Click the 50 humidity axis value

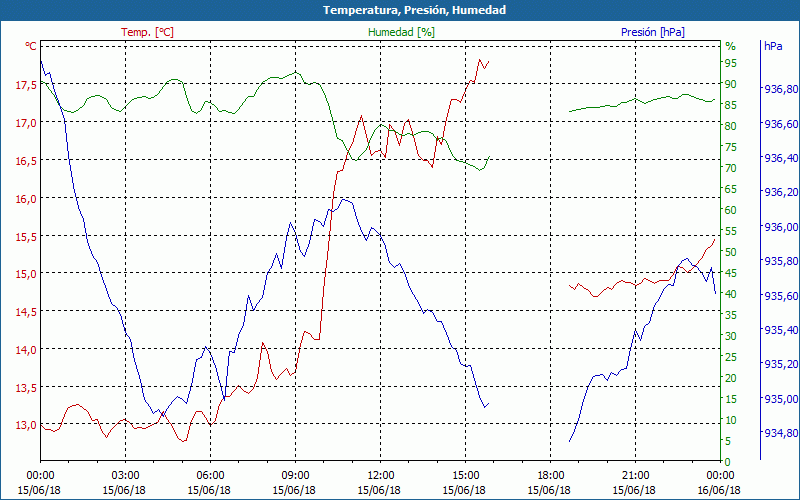tap(731, 252)
